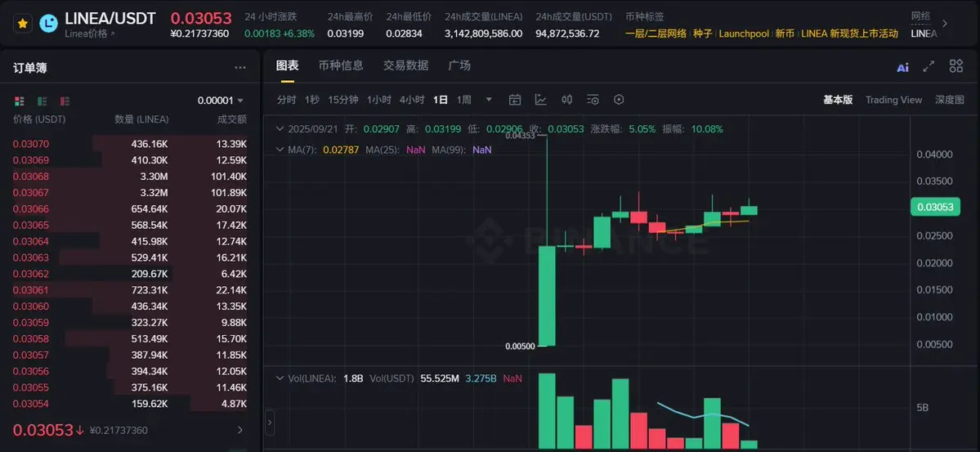
Task: Collapse the MA(7) indicator legend
Action: (x=280, y=150)
